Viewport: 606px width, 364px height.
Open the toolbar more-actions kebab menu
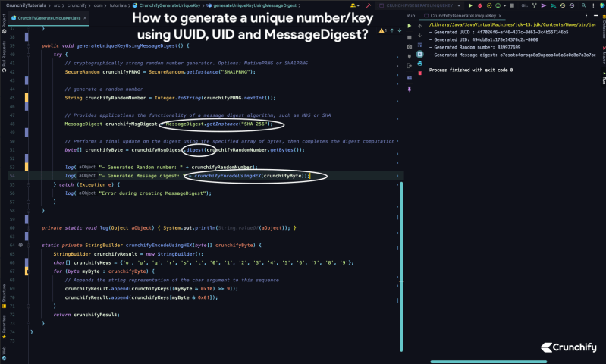[593, 5]
